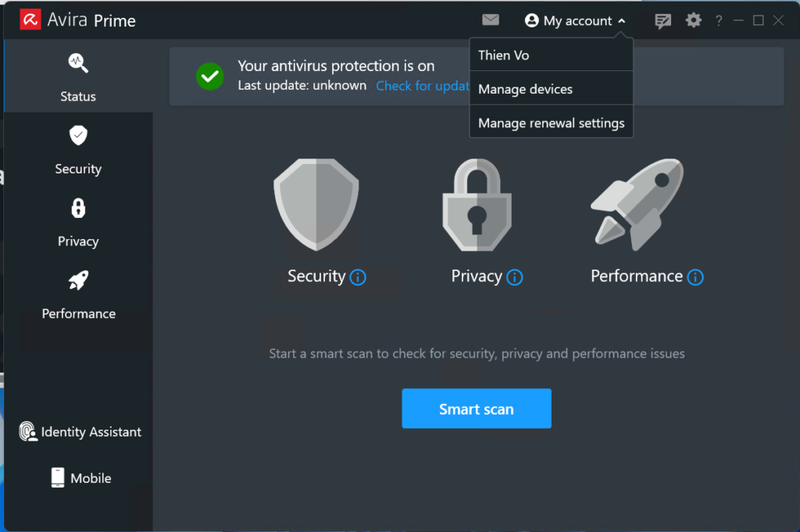Open the Security sidebar section
This screenshot has width=800, height=532.
click(x=78, y=150)
